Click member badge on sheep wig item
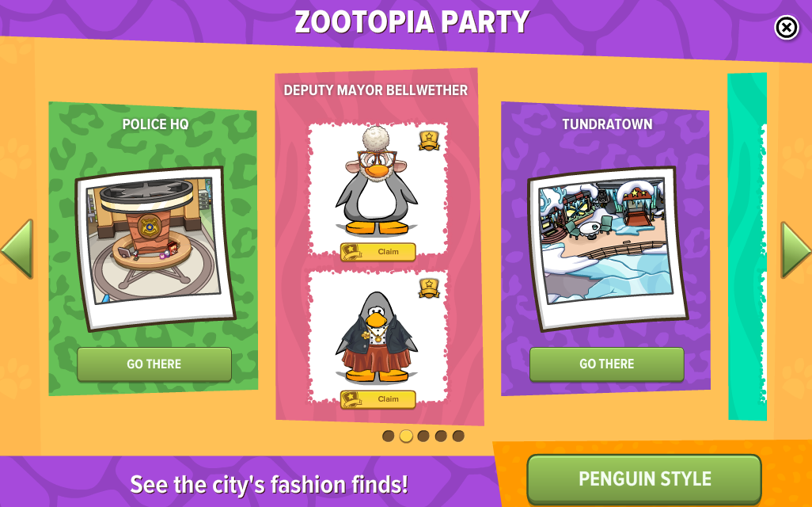Image resolution: width=812 pixels, height=507 pixels. tap(429, 140)
